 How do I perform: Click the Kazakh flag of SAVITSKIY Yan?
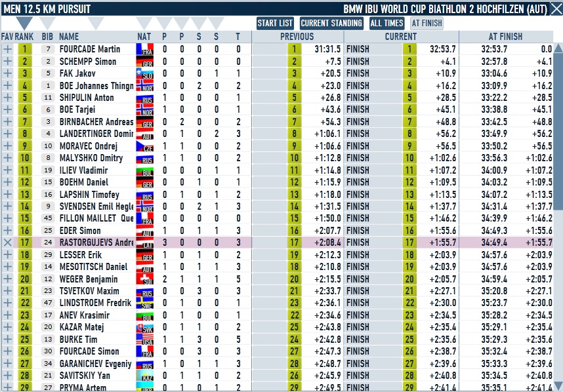tap(145, 376)
